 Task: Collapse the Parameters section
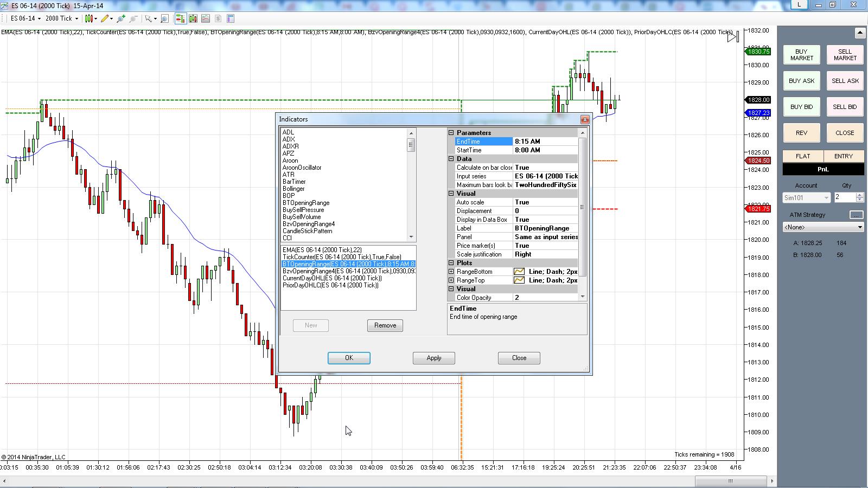[x=451, y=133]
